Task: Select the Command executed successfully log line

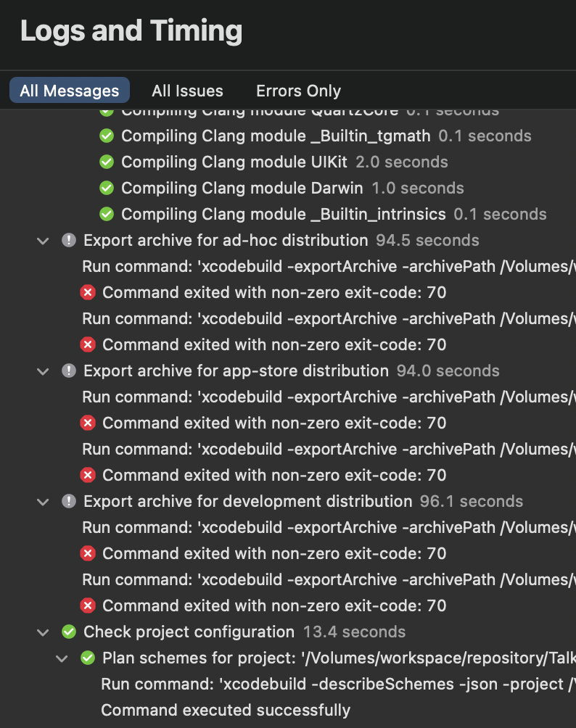Action: tap(225, 711)
